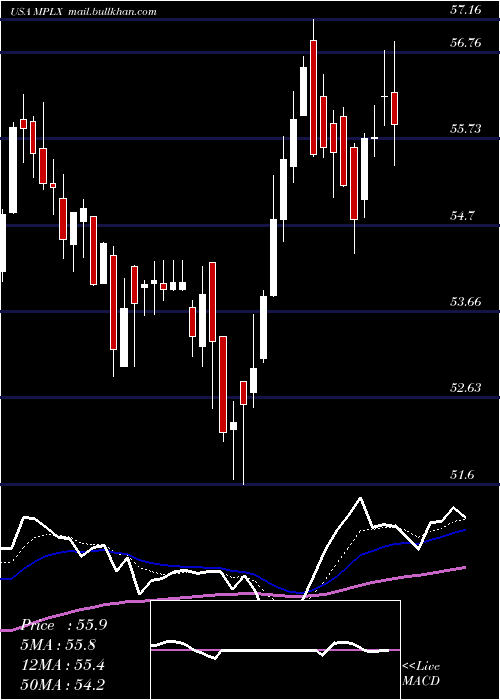
Task: Click the tallest red candle near 56.76
Action: [313, 97]
